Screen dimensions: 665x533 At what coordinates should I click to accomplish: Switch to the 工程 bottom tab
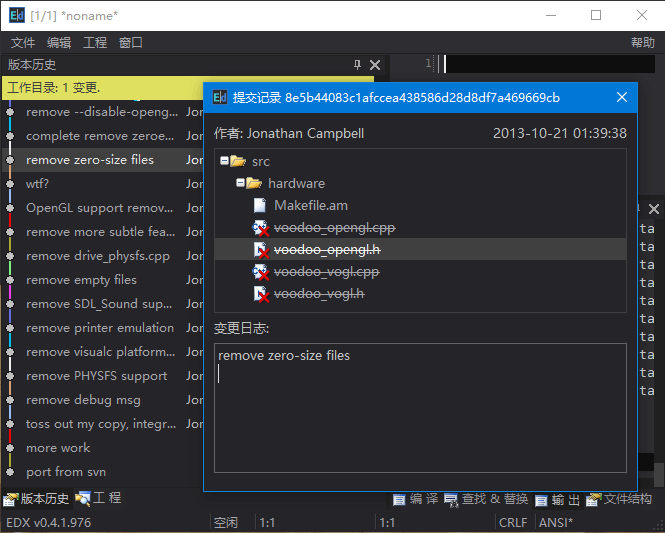click(98, 499)
